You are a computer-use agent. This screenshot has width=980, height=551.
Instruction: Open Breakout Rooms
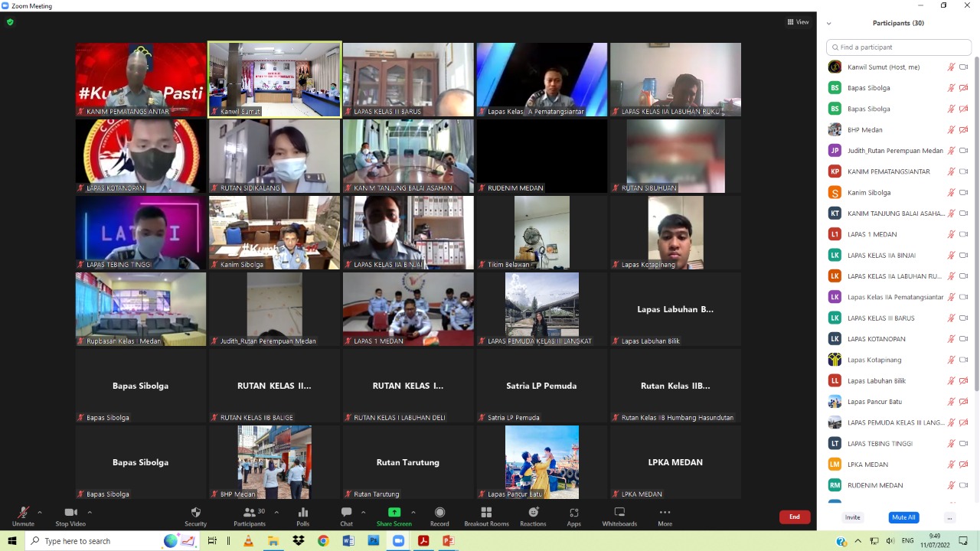(x=486, y=513)
